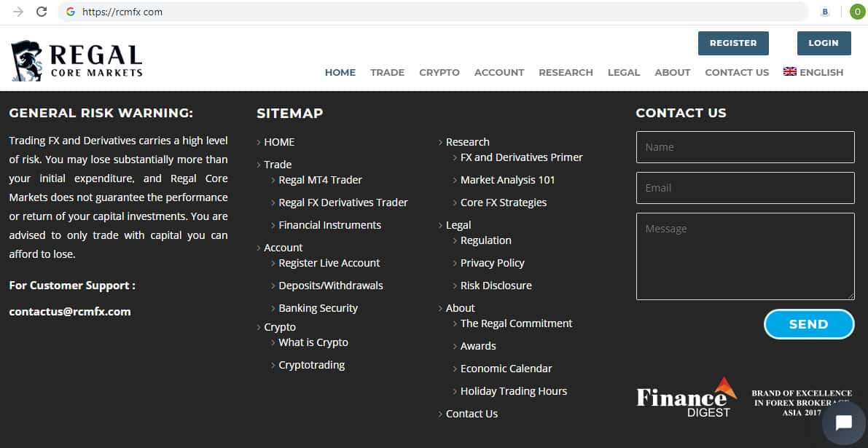The height and width of the screenshot is (448, 868).
Task: Open the Privacy Policy link
Action: pos(493,263)
